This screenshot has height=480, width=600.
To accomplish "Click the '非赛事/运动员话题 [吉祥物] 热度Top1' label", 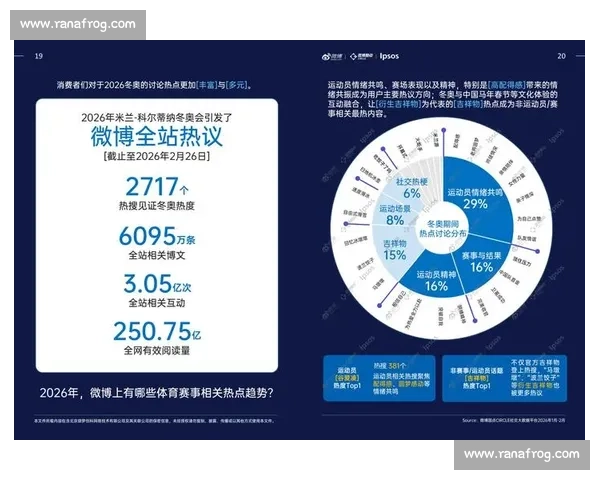I will [x=476, y=378].
